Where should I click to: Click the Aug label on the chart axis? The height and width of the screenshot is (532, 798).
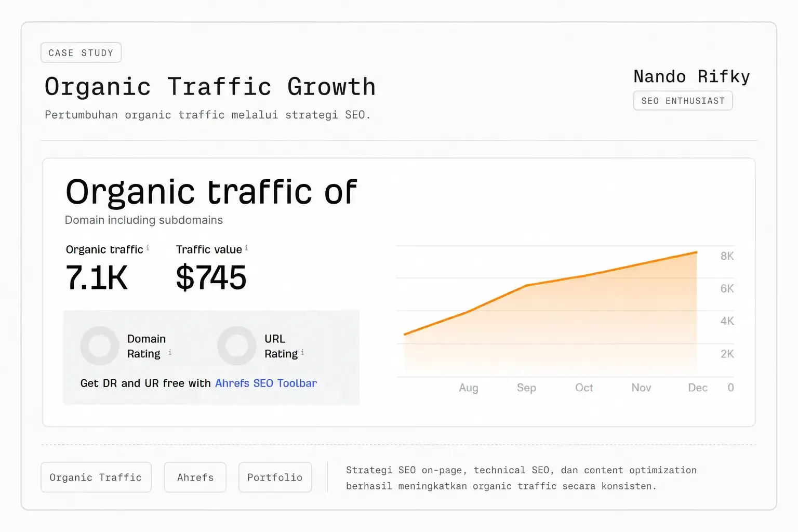click(469, 388)
